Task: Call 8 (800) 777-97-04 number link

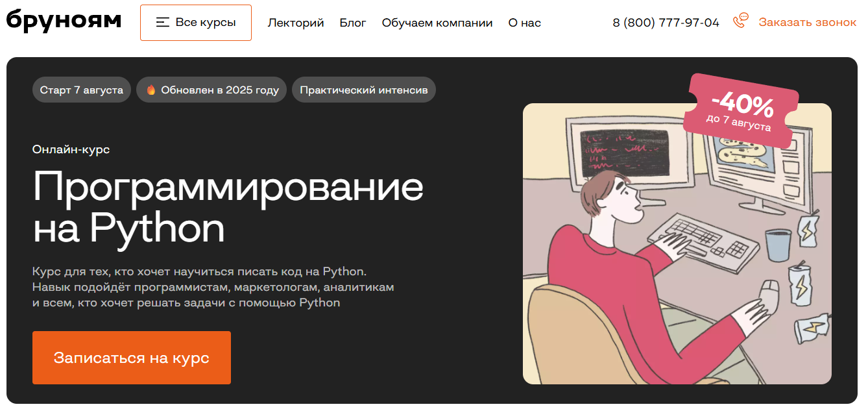Action: pos(666,23)
